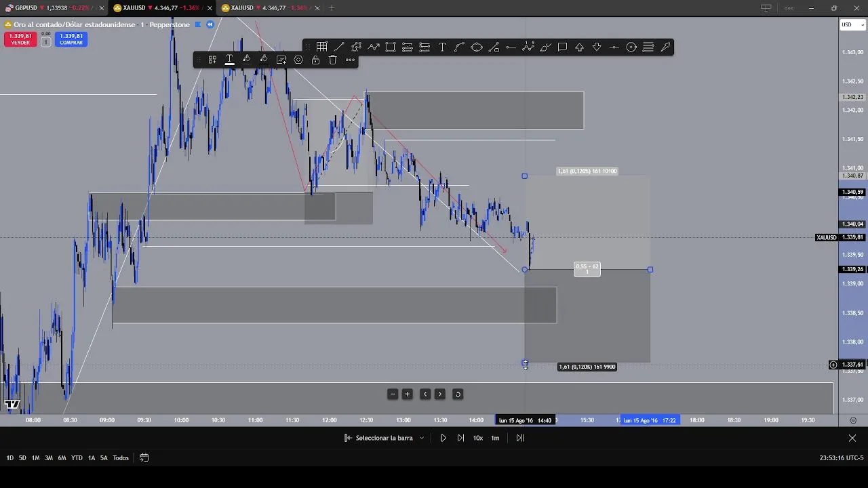Open settings for the selected drawing
The width and height of the screenshot is (868, 488).
(x=298, y=60)
